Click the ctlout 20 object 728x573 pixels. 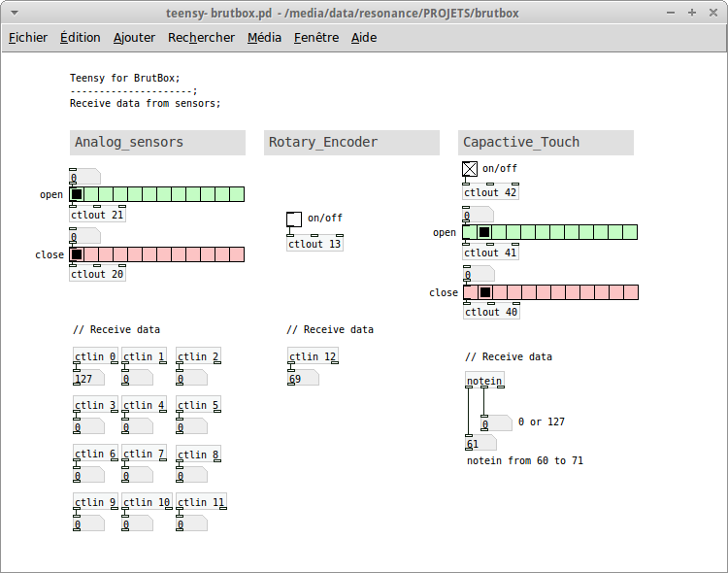click(x=97, y=274)
